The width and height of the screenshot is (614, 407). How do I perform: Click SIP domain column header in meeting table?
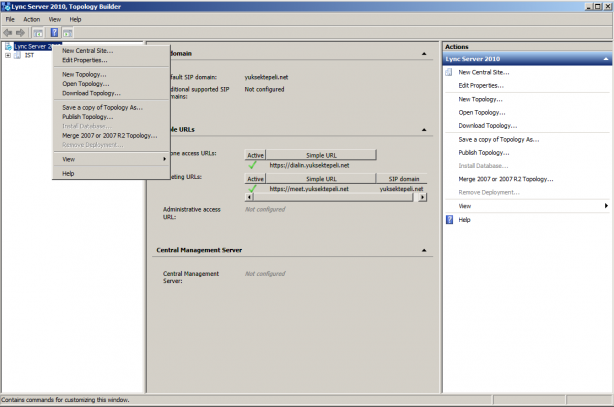404,179
